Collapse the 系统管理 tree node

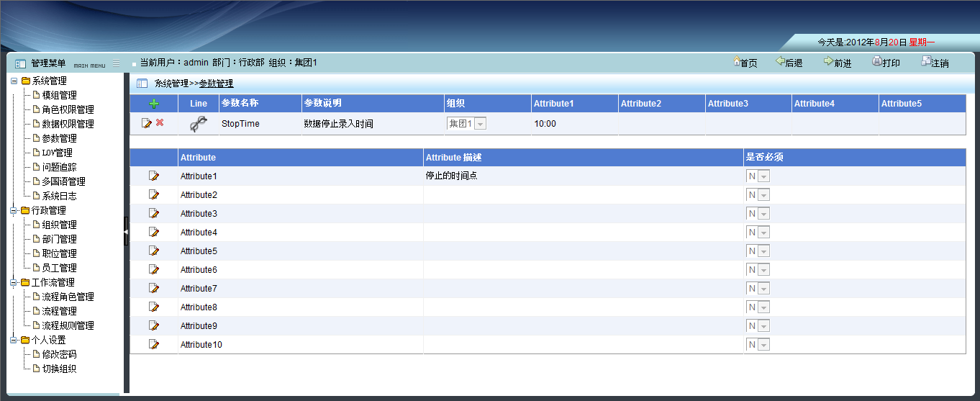(x=14, y=81)
